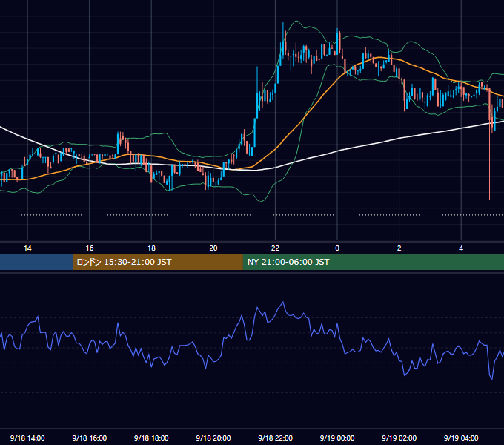Click the '18' hour label on the axis
The height and width of the screenshot is (445, 504).
point(151,248)
